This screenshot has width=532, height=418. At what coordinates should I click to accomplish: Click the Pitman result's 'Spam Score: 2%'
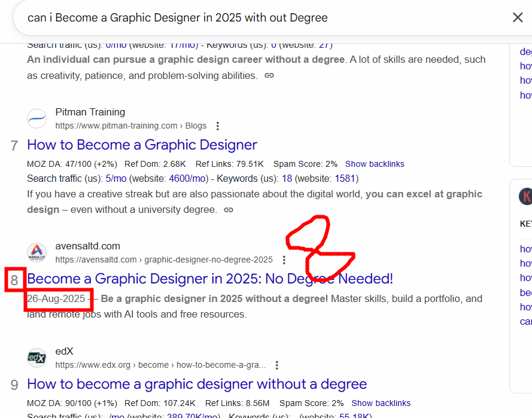click(305, 164)
